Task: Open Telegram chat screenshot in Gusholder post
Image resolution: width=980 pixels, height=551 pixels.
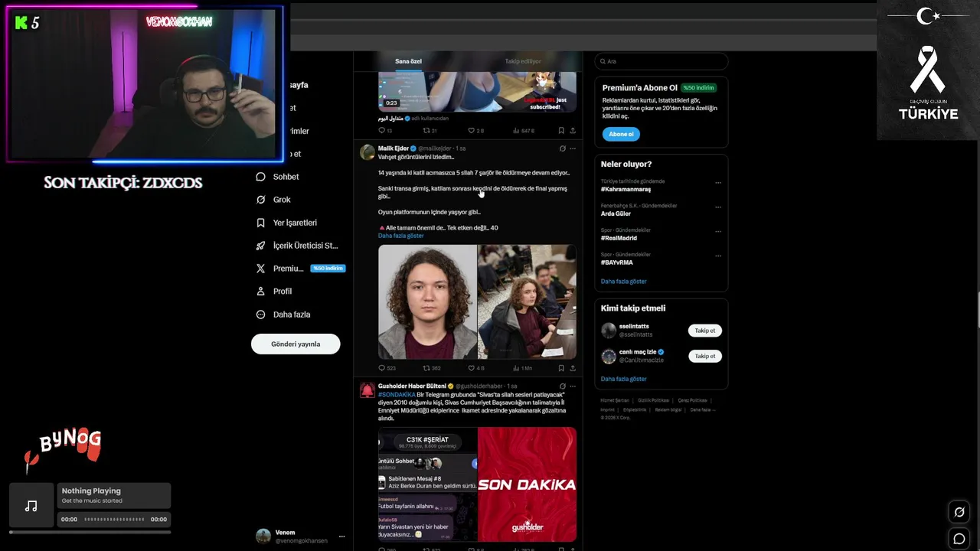Action: 427,484
